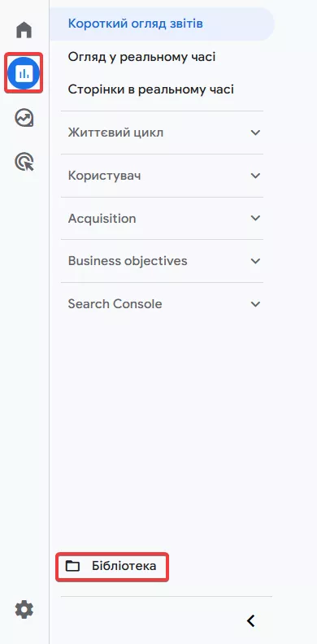Expand the chevron next to Business objectives
317x644 pixels.
point(255,261)
